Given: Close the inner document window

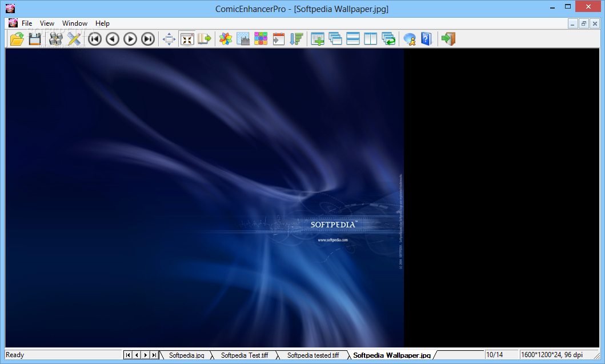Looking at the screenshot, I should point(595,24).
